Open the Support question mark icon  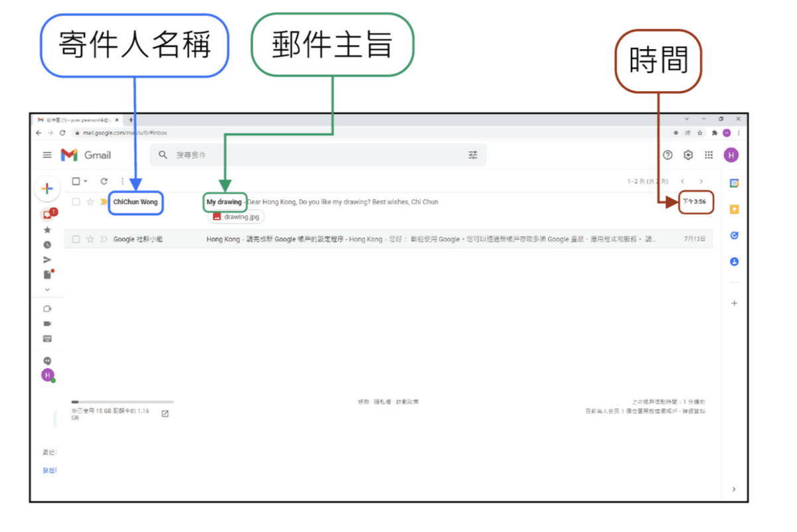coord(667,155)
